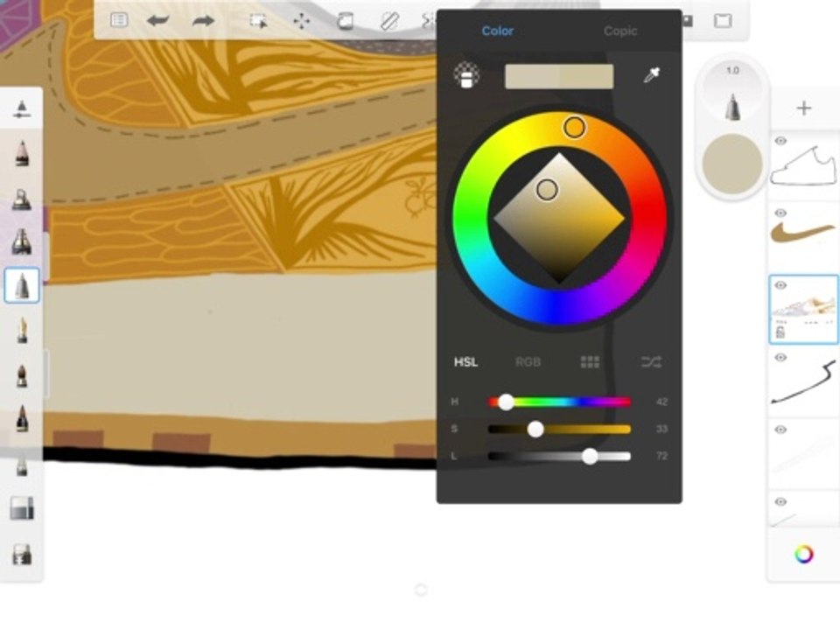This screenshot has height=630, width=840.
Task: Select the black curve layer thumbnail
Action: click(803, 382)
